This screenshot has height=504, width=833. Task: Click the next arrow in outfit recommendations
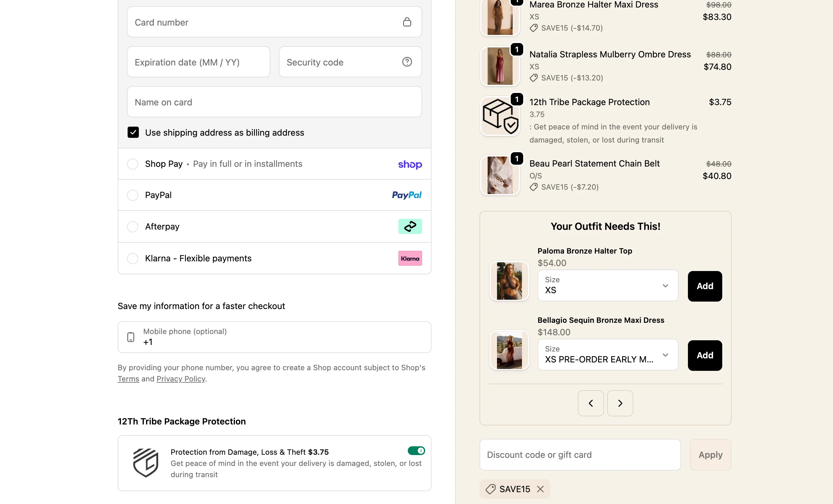(x=620, y=403)
